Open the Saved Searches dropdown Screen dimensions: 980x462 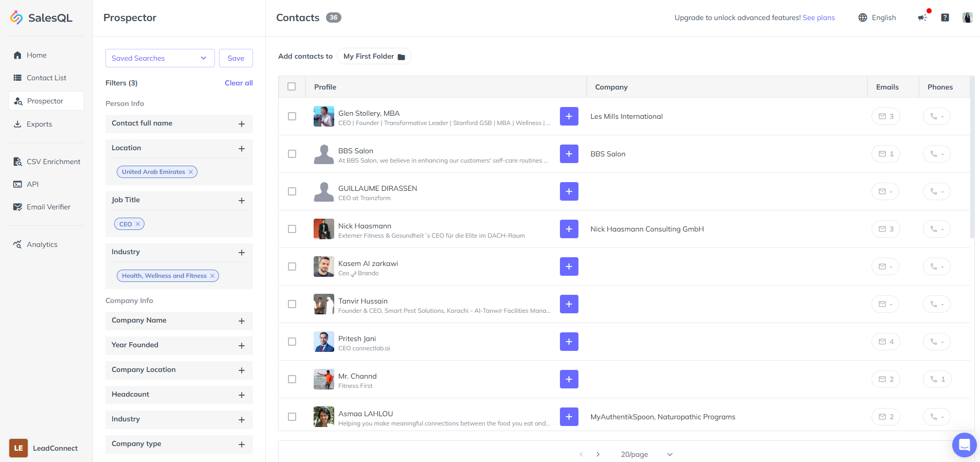(159, 58)
